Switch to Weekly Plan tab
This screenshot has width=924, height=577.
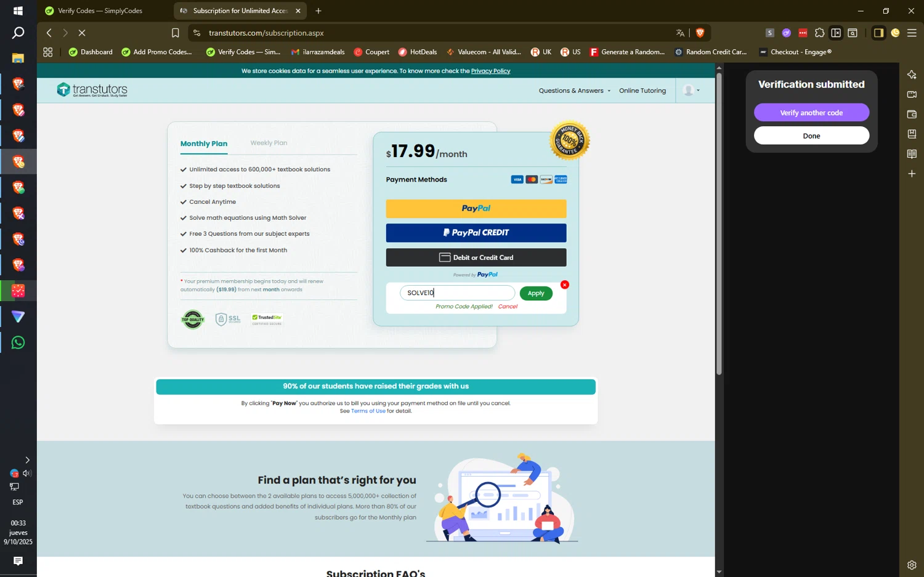pos(269,143)
